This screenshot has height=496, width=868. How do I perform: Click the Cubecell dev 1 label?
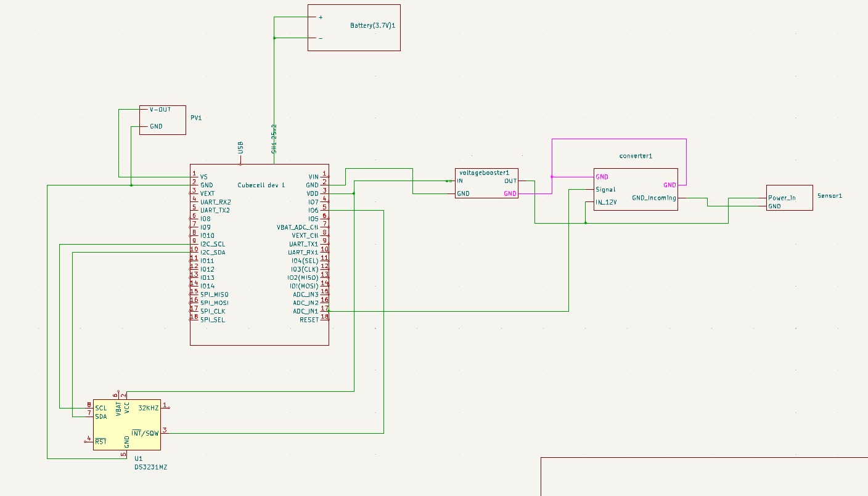(261, 185)
